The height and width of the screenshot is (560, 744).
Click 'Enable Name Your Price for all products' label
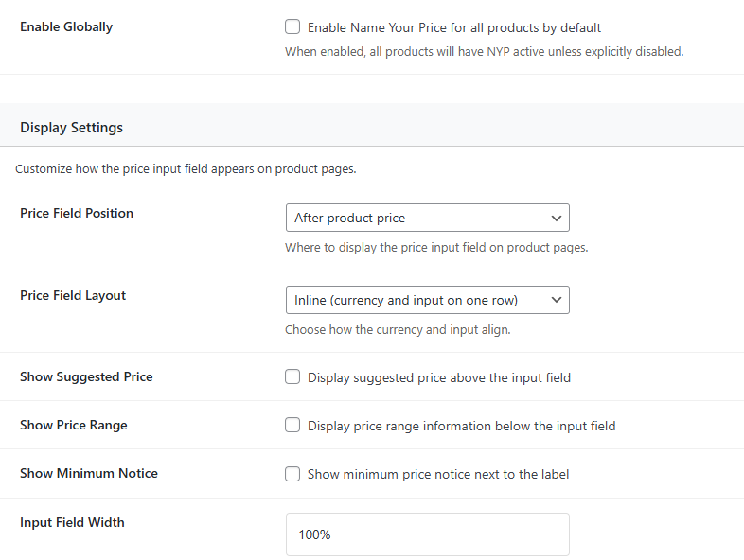click(454, 28)
